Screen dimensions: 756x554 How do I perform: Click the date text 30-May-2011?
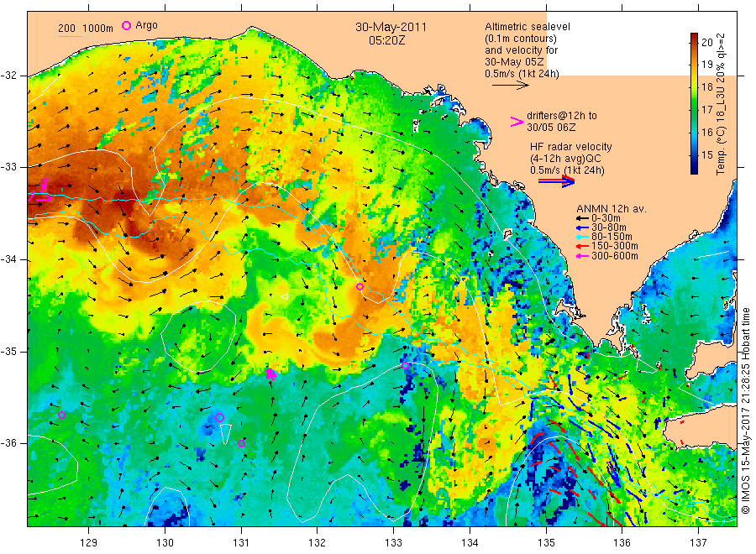391,27
